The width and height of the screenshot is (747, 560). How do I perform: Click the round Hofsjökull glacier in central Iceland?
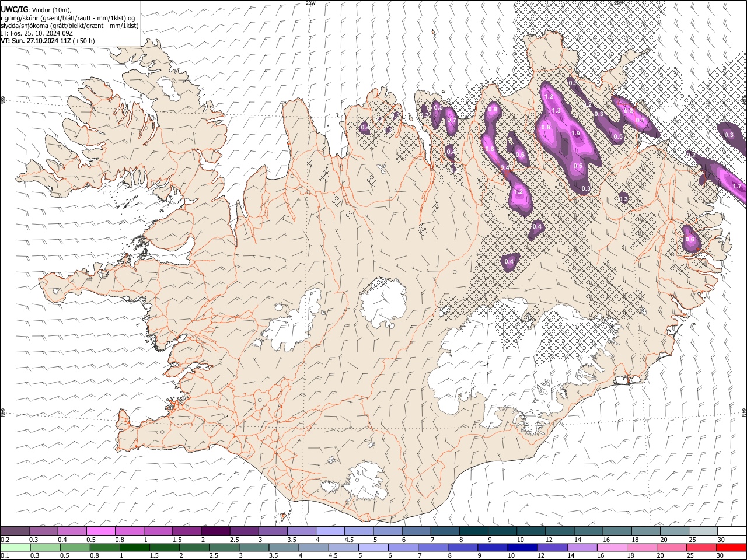tap(383, 303)
